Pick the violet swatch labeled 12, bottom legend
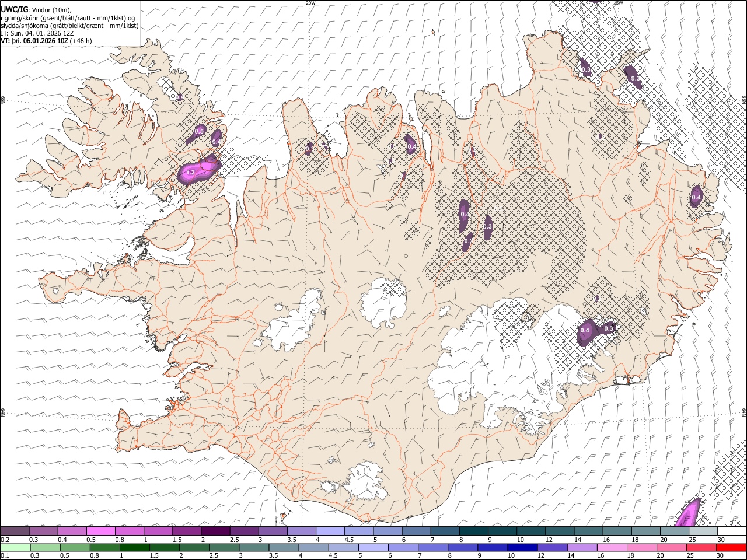 [x=553, y=548]
